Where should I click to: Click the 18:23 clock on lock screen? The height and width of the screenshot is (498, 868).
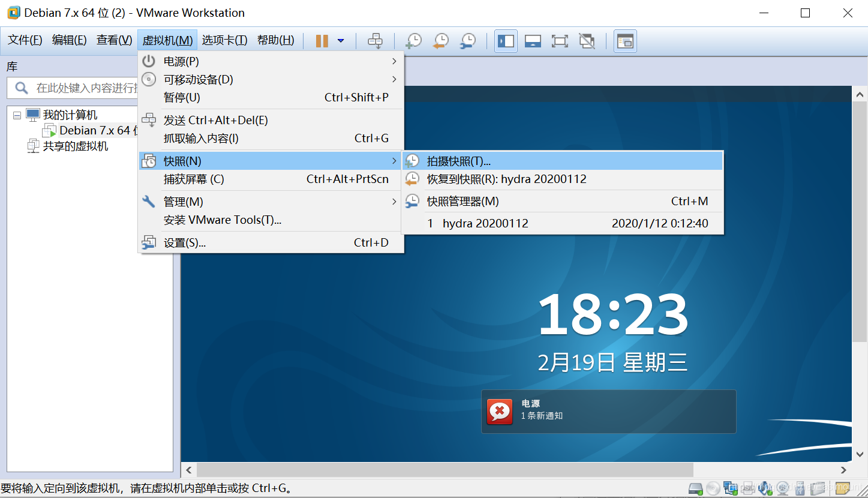click(612, 314)
